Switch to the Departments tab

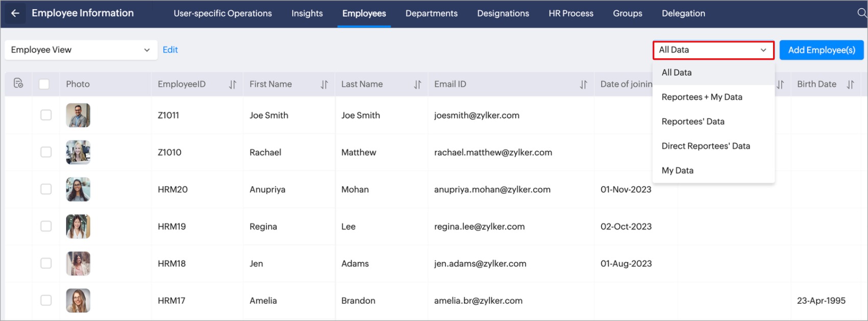pos(431,13)
